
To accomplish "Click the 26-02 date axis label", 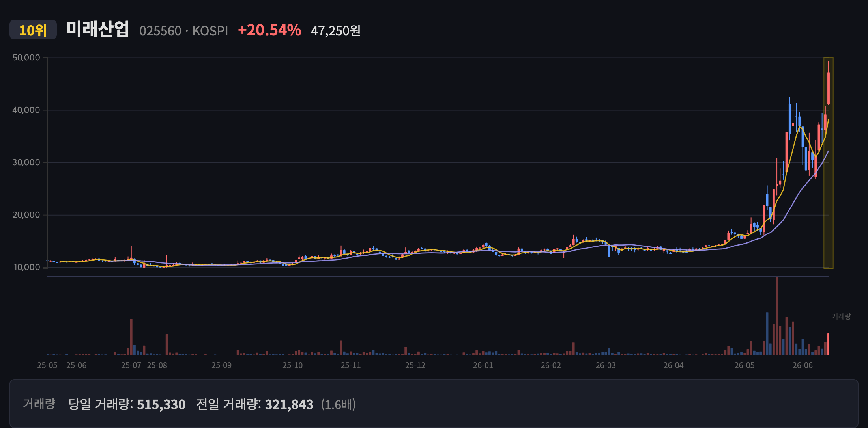I will coord(551,365).
